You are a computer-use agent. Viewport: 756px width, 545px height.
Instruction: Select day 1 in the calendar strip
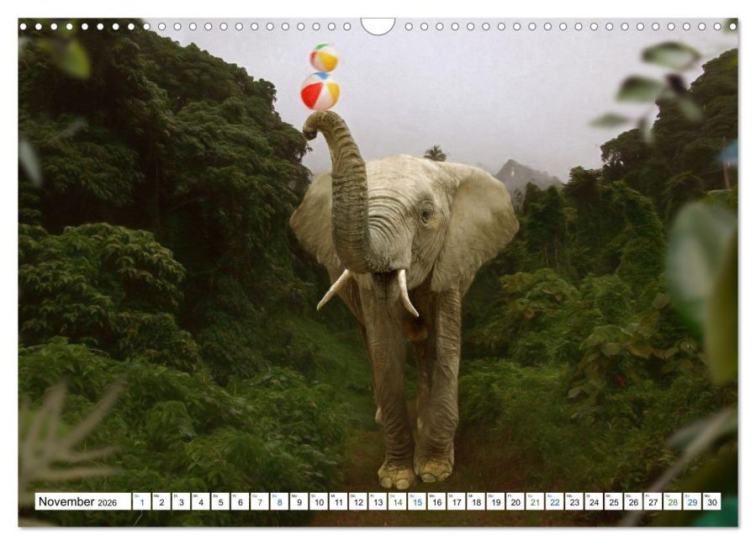141,502
